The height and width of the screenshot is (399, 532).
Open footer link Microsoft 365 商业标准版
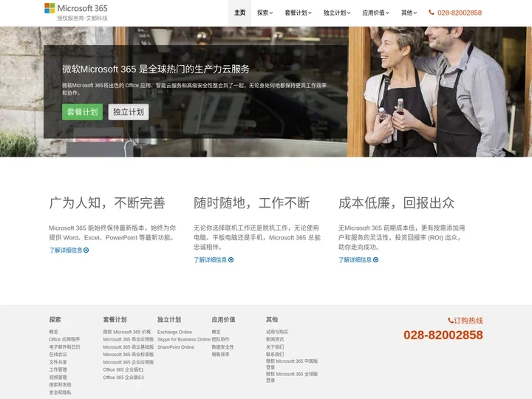[129, 354]
